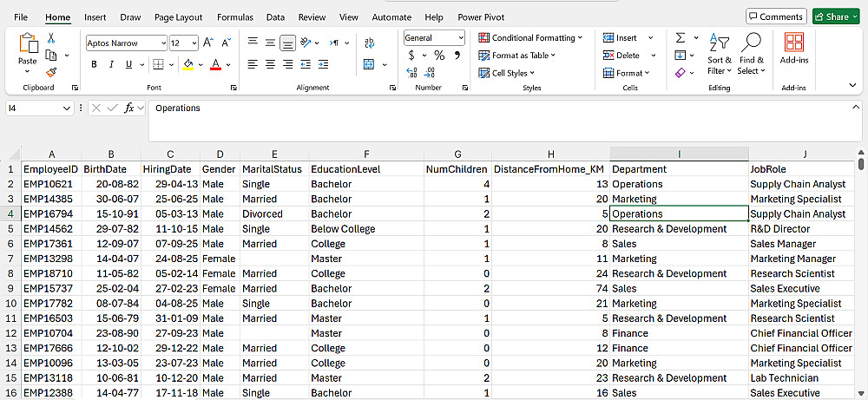
Task: Apply Accounting dollar format
Action: (411, 56)
